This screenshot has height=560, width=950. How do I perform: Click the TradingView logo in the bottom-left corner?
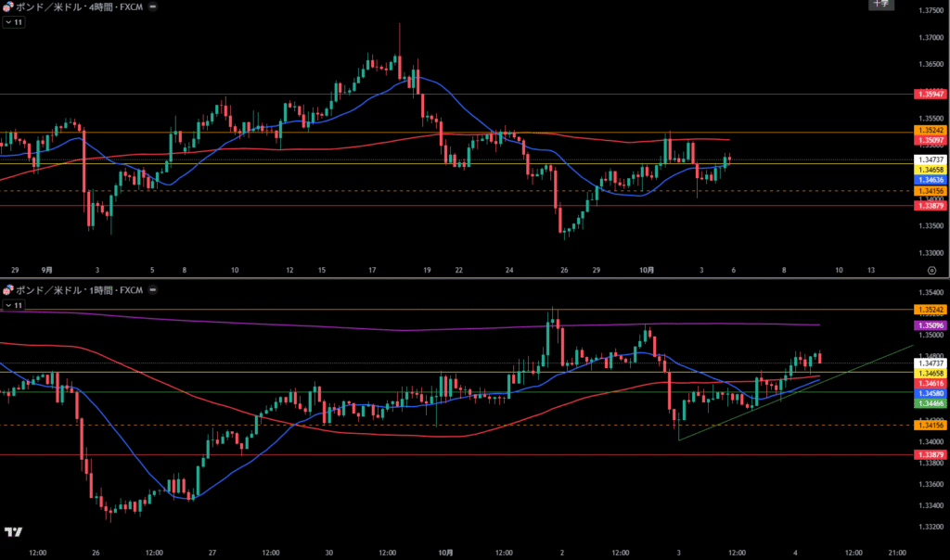13,532
